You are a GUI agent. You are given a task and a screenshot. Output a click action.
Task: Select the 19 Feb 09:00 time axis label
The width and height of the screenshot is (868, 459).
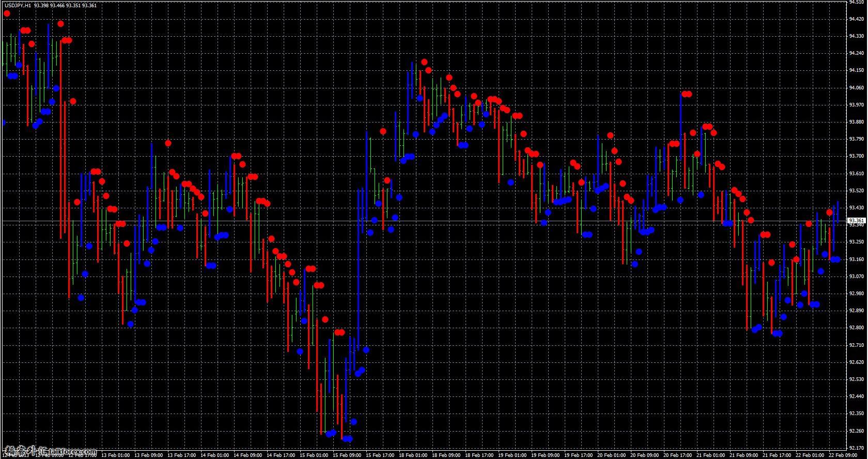click(x=545, y=455)
